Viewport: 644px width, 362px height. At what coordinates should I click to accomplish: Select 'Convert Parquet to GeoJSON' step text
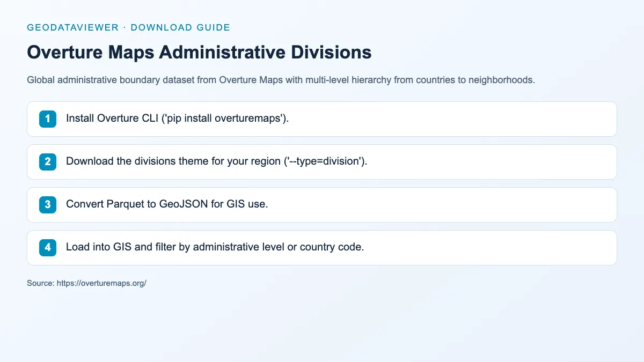pyautogui.click(x=166, y=204)
